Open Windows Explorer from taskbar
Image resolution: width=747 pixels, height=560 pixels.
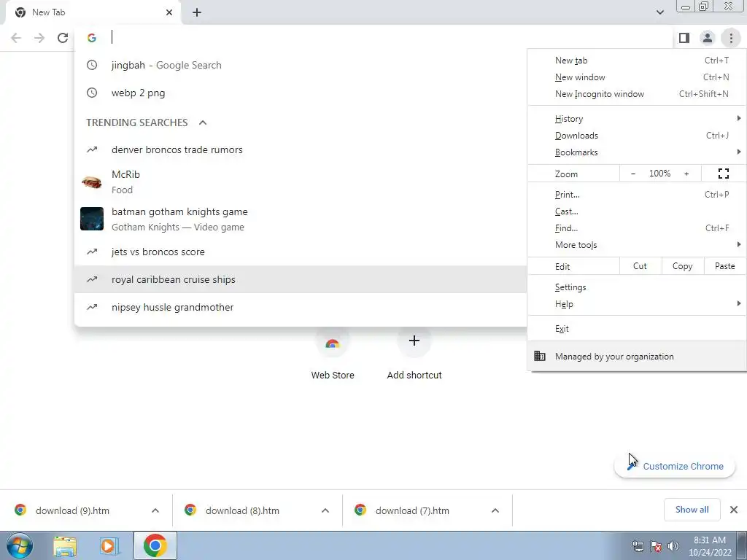point(65,546)
